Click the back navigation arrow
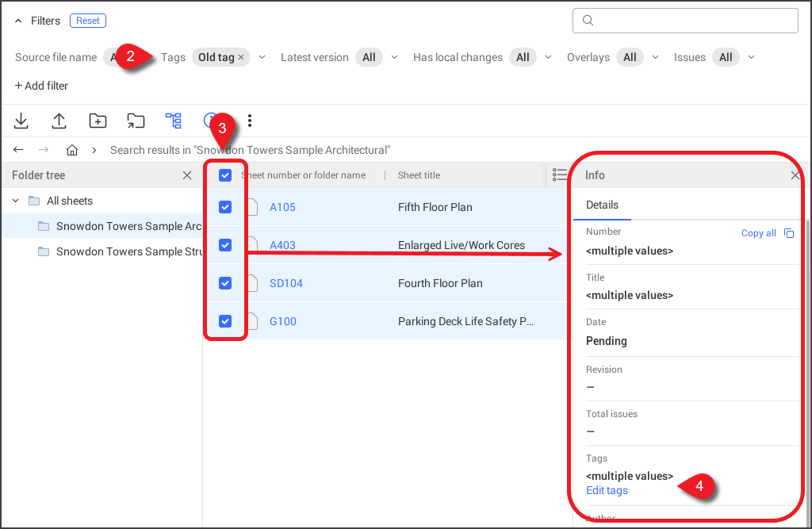This screenshot has height=529, width=812. point(19,150)
